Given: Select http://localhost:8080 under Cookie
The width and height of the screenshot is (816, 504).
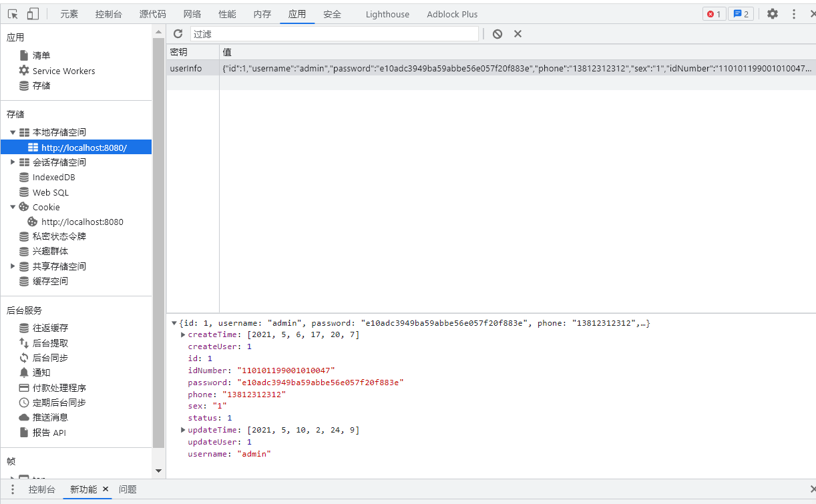Looking at the screenshot, I should 82,222.
